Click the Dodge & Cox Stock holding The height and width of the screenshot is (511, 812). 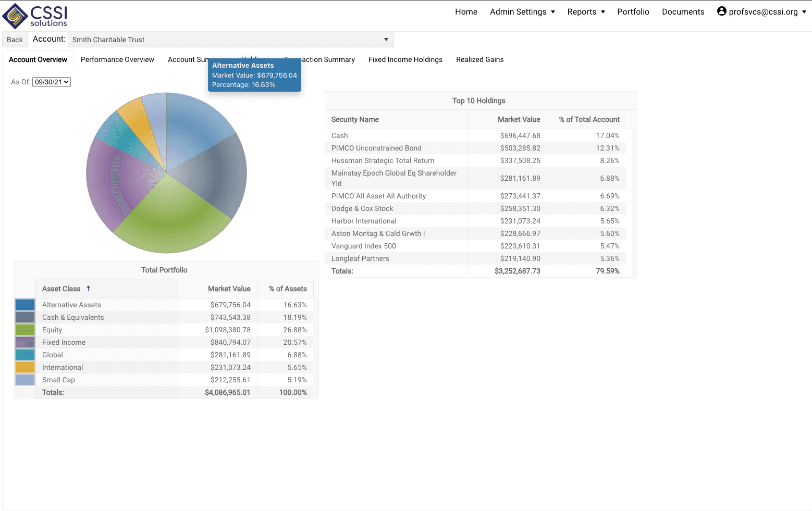pos(362,208)
